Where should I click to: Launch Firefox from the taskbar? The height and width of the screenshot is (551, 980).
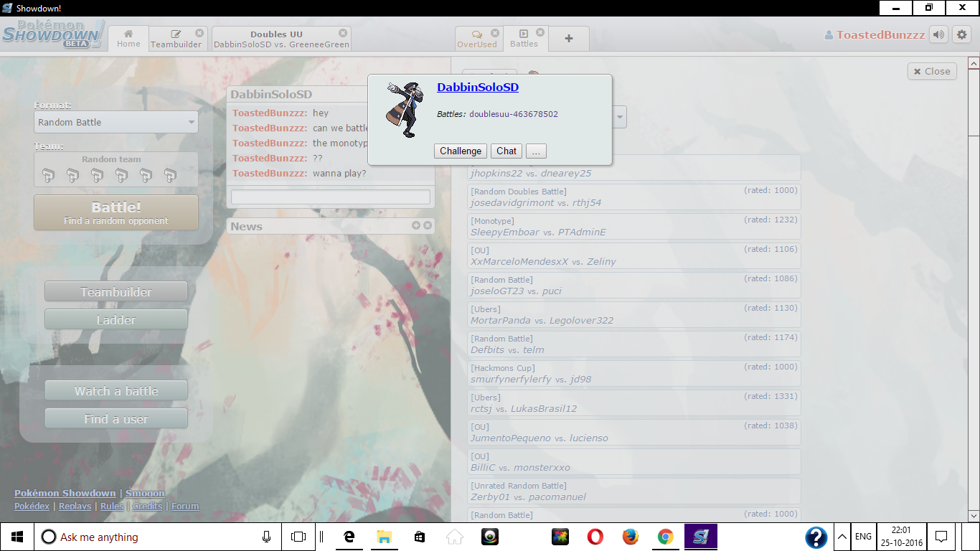click(630, 537)
